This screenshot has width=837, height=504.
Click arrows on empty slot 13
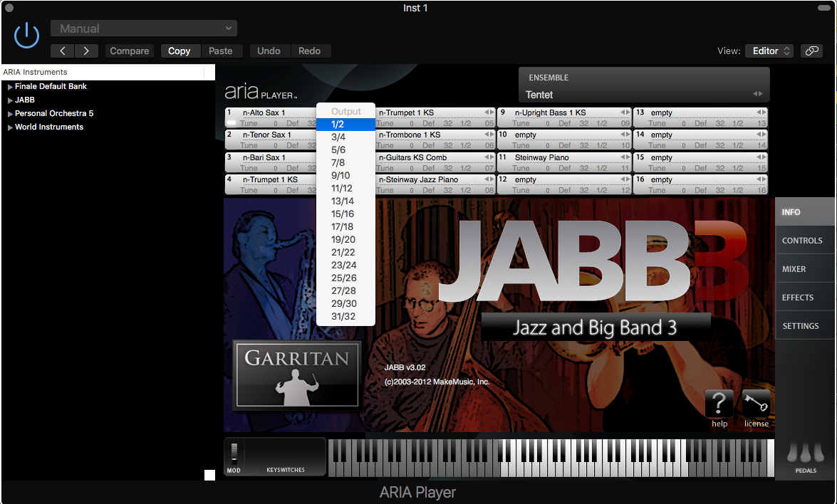point(761,112)
